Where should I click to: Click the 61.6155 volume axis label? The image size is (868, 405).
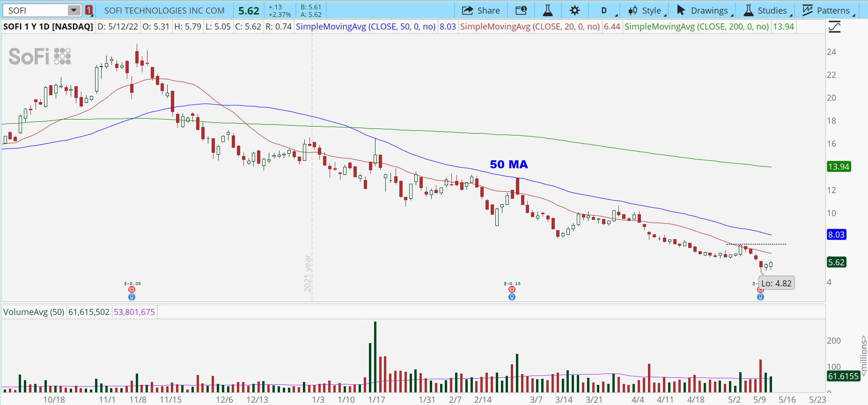click(843, 376)
